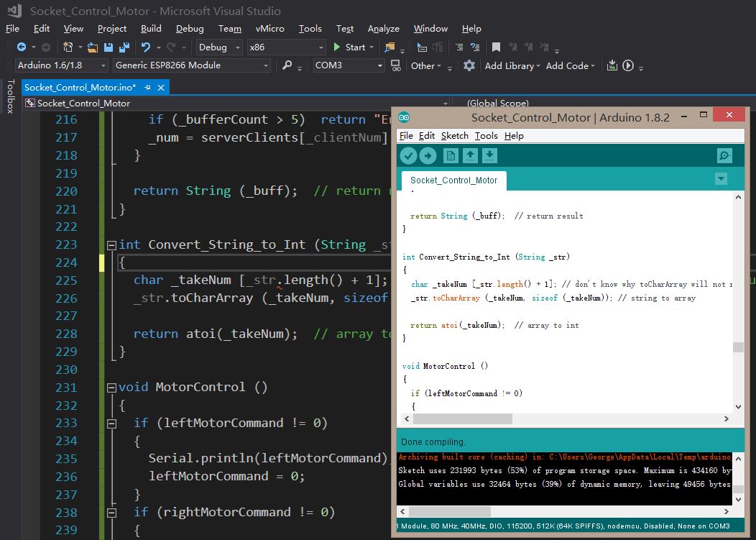756x540 pixels.
Task: Open vMicro settings with the gear icon
Action: 469,65
